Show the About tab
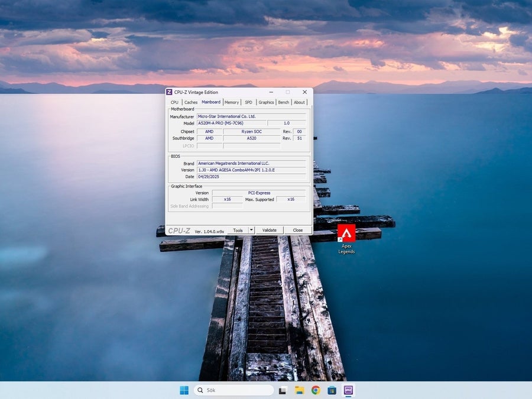 [299, 102]
